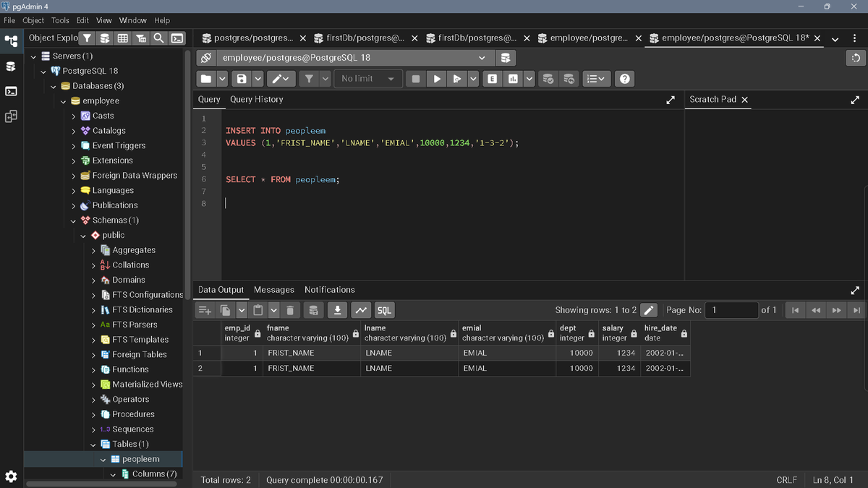
Task: Open PSQL Tool from Object Explorer toolbar
Action: click(176, 38)
